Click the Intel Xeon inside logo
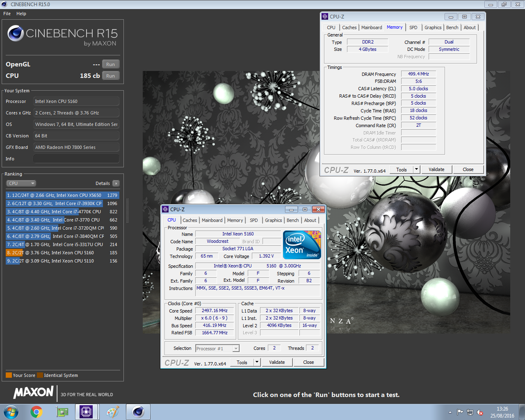This screenshot has width=525, height=420. click(x=302, y=244)
